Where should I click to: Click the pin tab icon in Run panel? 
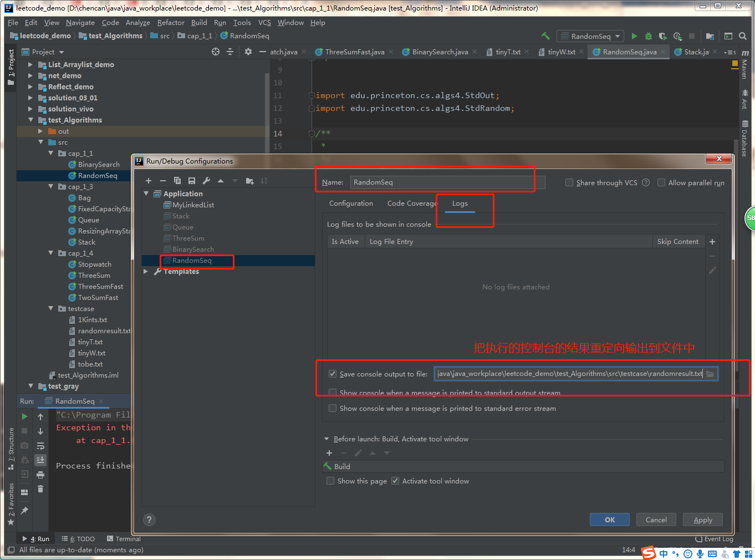(x=24, y=510)
